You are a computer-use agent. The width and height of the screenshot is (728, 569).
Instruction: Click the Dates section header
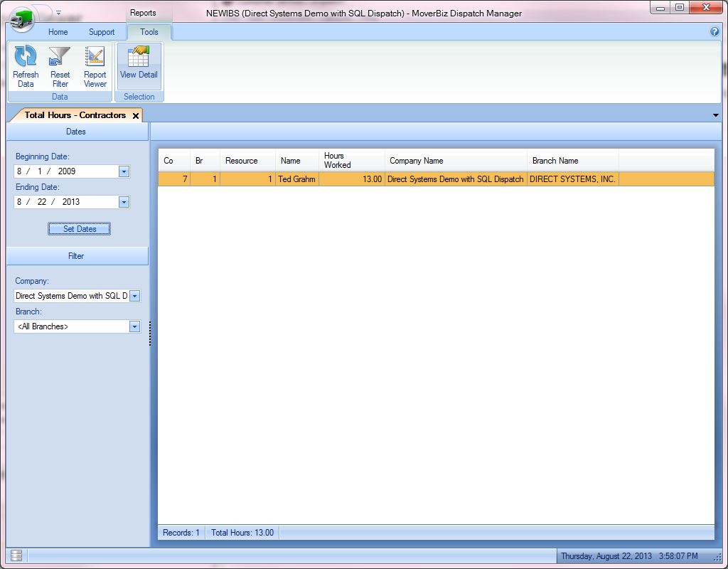pos(77,132)
